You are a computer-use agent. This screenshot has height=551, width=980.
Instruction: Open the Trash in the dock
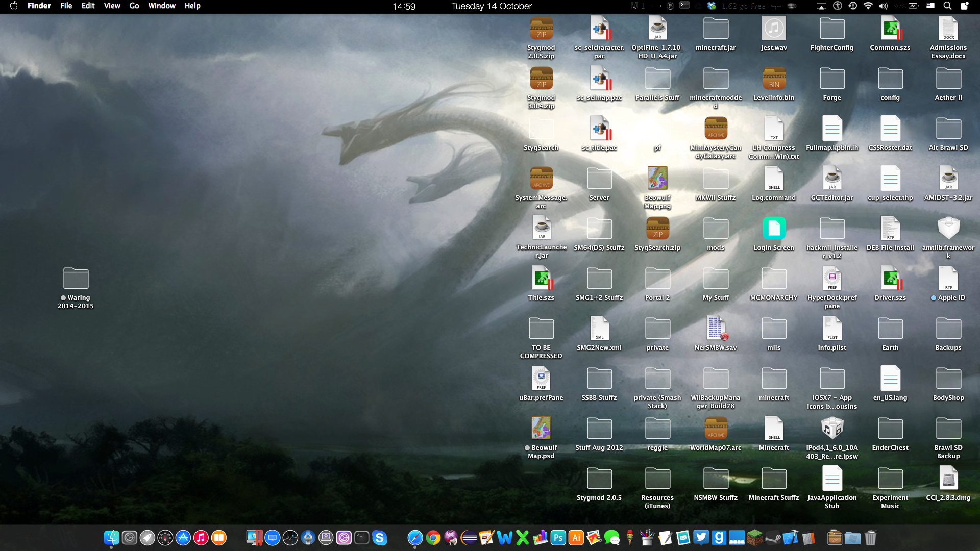point(870,537)
